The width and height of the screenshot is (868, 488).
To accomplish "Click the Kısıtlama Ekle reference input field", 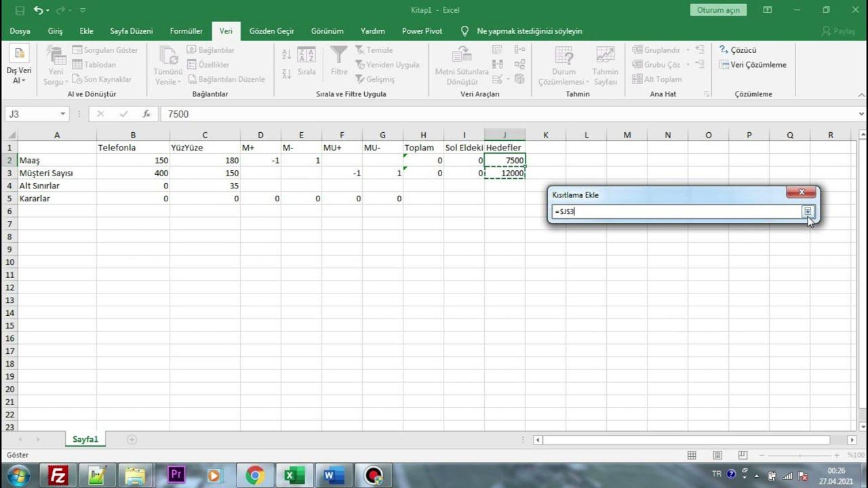I will point(677,211).
